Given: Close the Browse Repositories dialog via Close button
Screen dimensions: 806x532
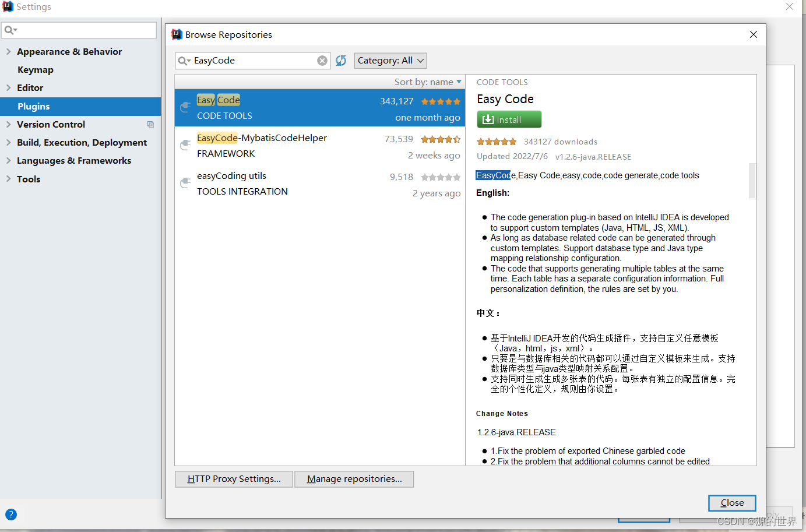Looking at the screenshot, I should pyautogui.click(x=732, y=503).
